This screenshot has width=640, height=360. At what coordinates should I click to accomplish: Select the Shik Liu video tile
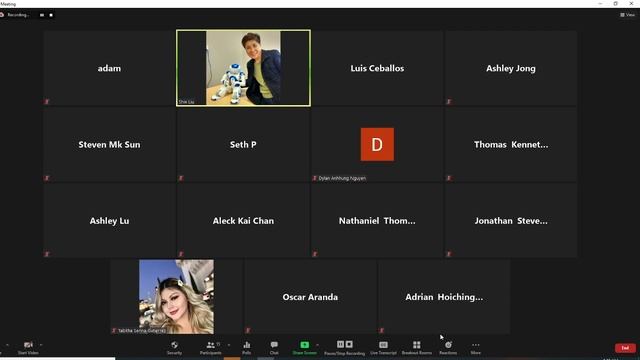tap(243, 68)
